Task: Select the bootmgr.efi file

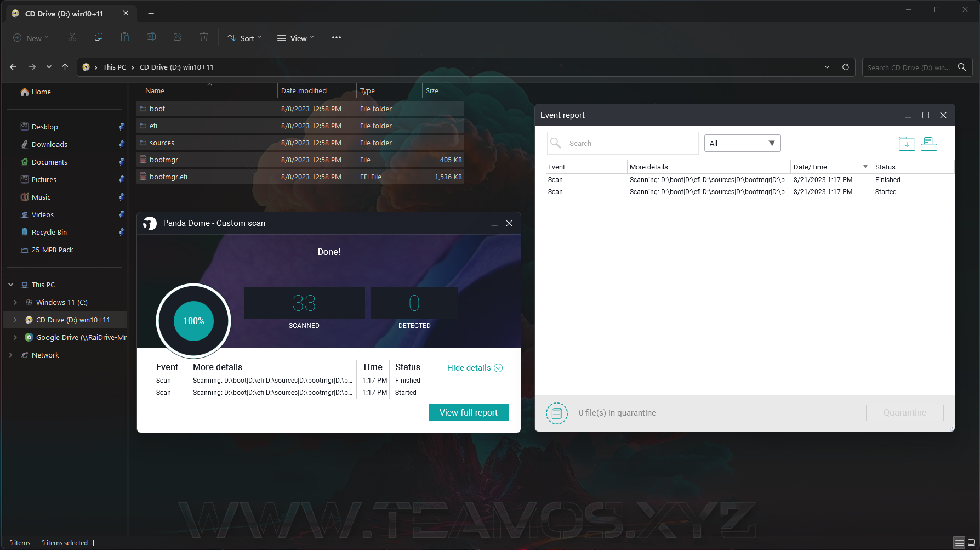Action: coord(300,177)
